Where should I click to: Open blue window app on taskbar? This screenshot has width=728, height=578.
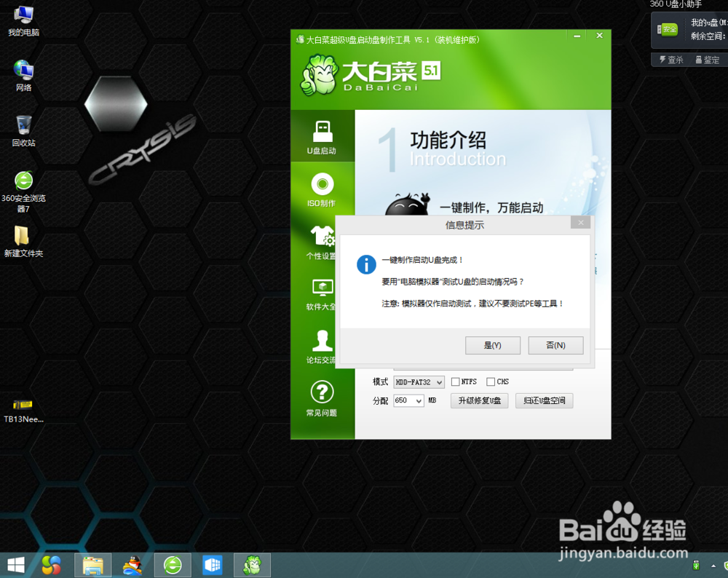coord(213,566)
